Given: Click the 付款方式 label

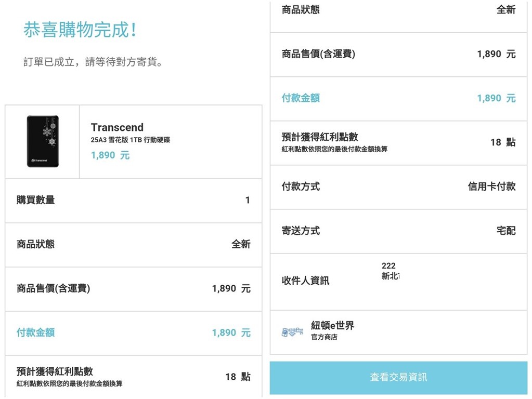Looking at the screenshot, I should pyautogui.click(x=301, y=187).
